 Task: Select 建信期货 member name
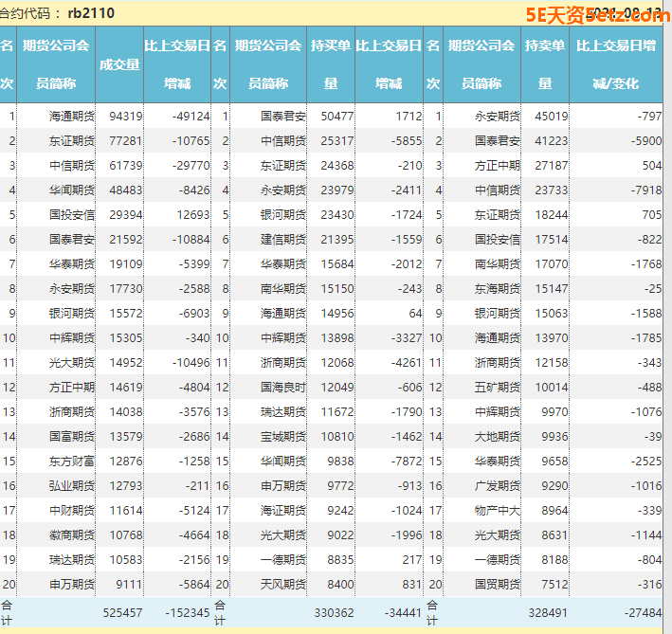[283, 240]
